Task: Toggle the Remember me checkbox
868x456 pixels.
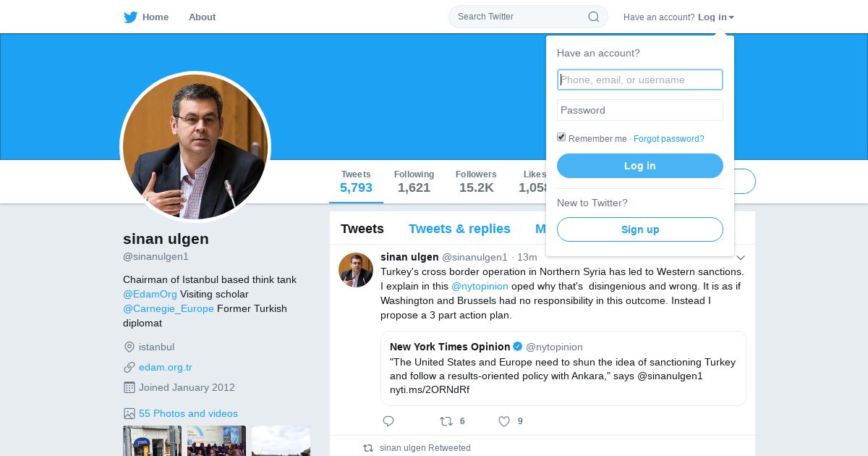Action: [561, 138]
